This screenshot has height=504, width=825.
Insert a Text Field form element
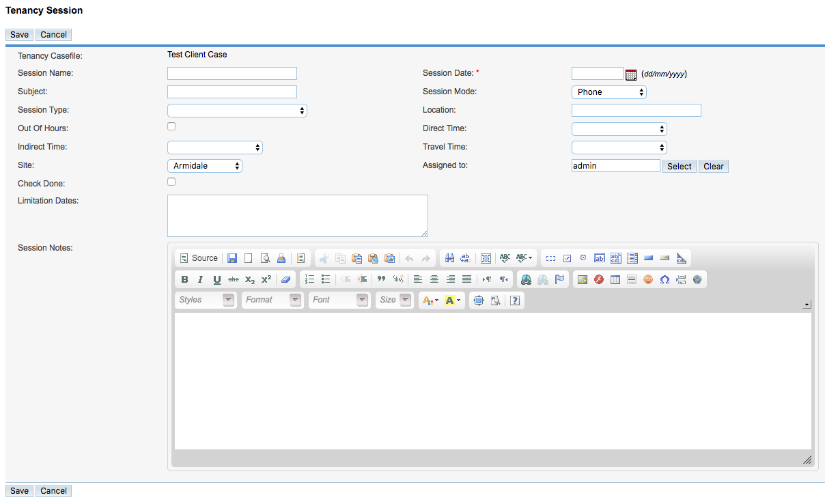click(x=600, y=258)
